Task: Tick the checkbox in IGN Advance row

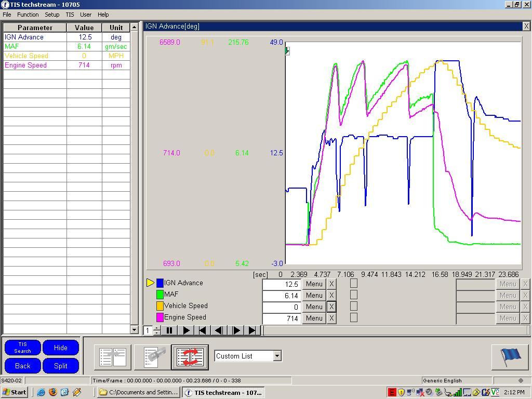Action: tap(354, 283)
